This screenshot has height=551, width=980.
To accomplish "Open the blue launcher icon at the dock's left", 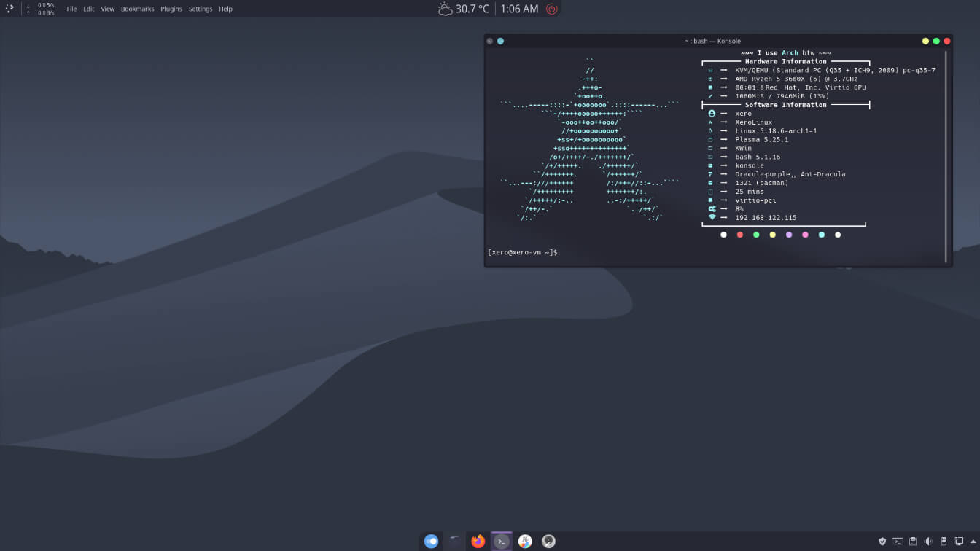I will click(x=432, y=541).
